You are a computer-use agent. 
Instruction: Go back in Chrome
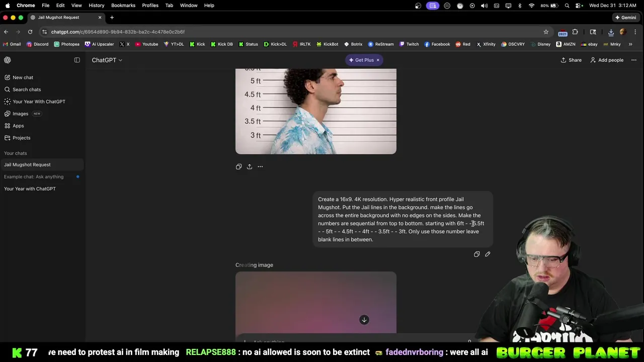coord(6,32)
